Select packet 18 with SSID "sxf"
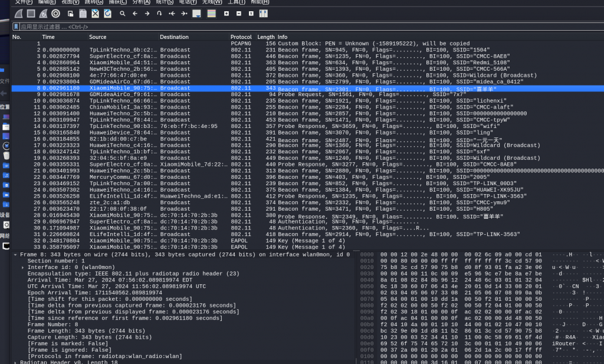604x364 pixels. [x=308, y=152]
